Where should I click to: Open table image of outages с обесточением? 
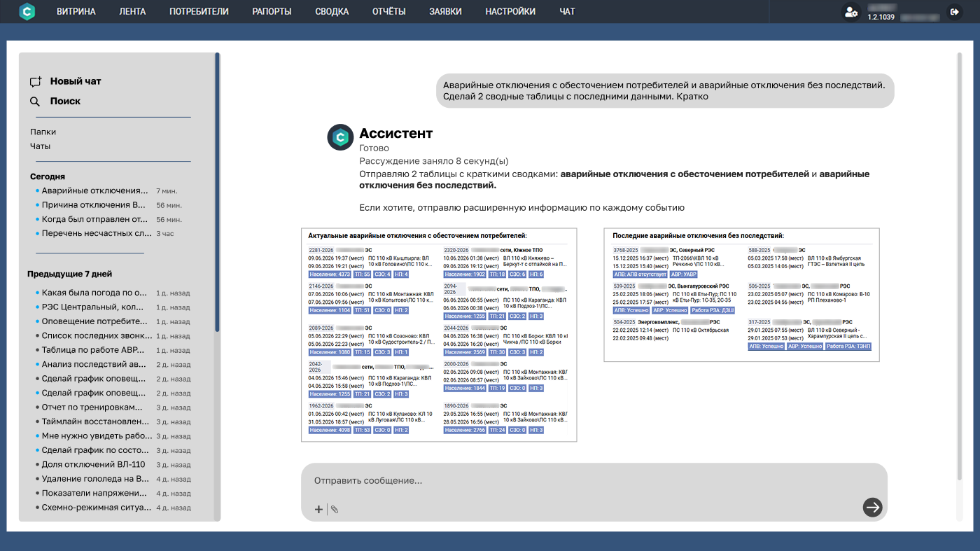[x=439, y=335]
